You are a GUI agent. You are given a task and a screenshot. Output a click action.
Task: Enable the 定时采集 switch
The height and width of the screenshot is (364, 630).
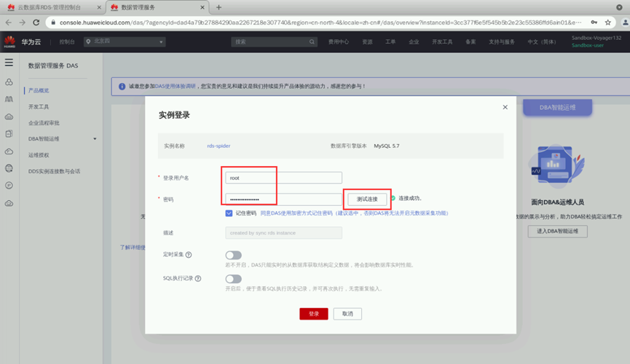click(234, 255)
